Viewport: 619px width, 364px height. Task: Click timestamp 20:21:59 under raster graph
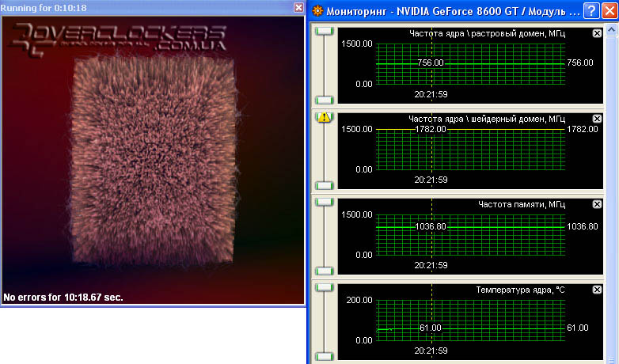point(431,94)
